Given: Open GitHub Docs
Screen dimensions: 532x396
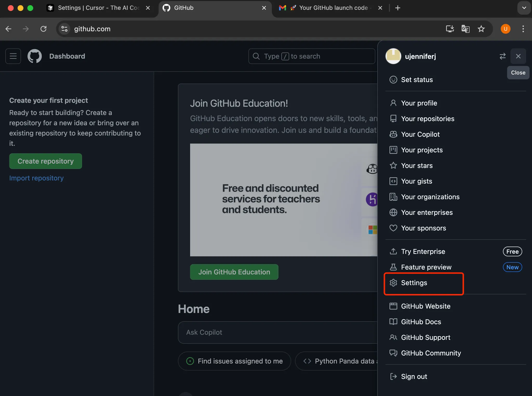Looking at the screenshot, I should point(456,322).
